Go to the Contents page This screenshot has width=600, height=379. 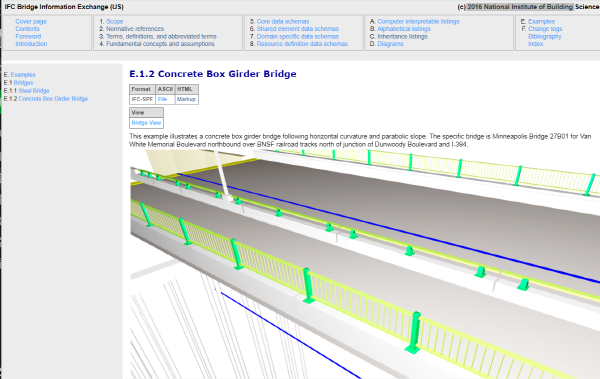coord(27,29)
